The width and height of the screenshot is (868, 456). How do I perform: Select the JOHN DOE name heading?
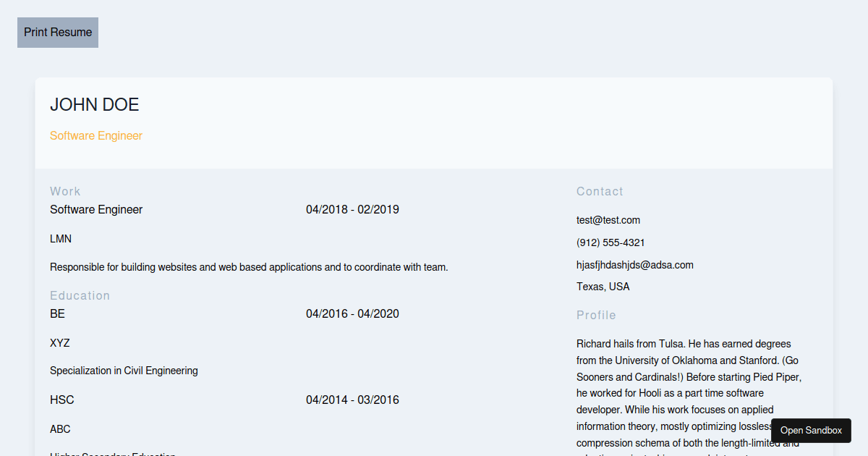[94, 104]
